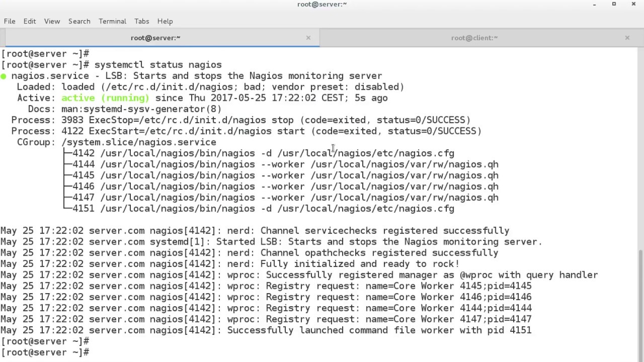Screen dimensions: 644x362
Task: Close the root@client:~ tab
Action: coord(627,38)
